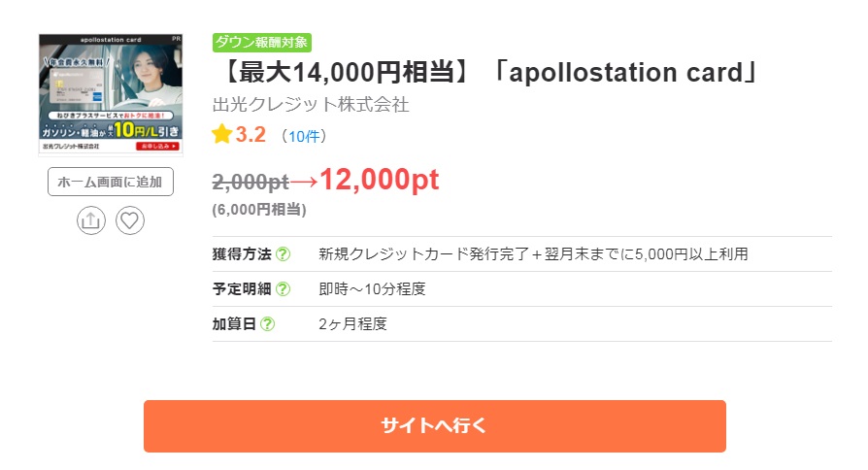Viewport: 868px width, 470px height.
Task: Click the yellow star rating icon
Action: pos(222,134)
